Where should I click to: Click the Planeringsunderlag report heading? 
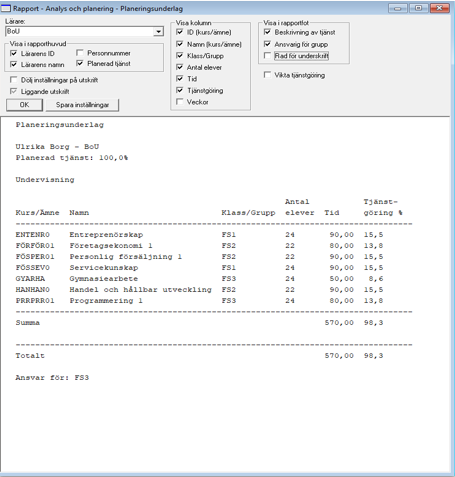click(x=60, y=125)
